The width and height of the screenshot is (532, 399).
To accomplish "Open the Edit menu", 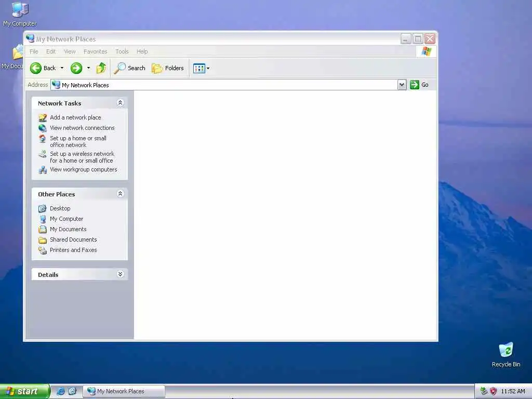I will click(51, 51).
